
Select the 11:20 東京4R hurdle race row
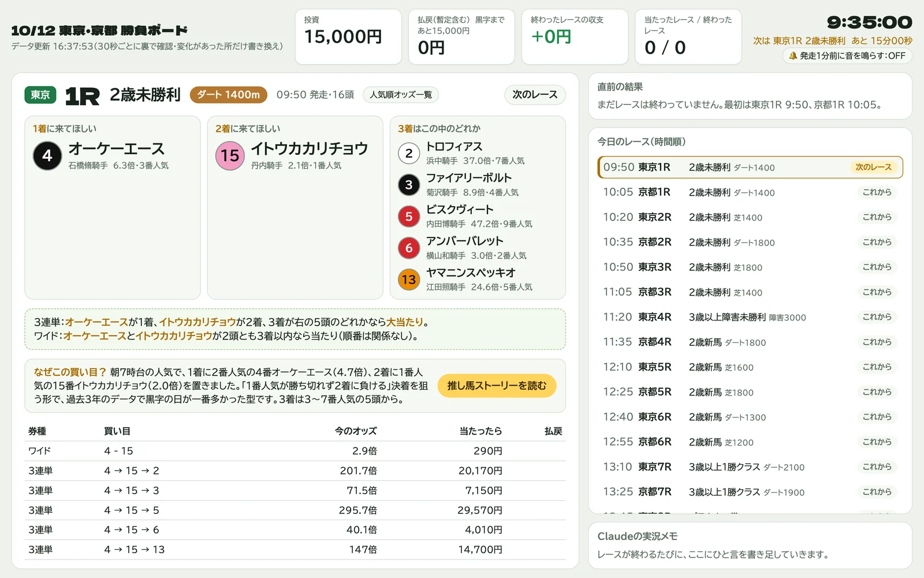tap(750, 317)
